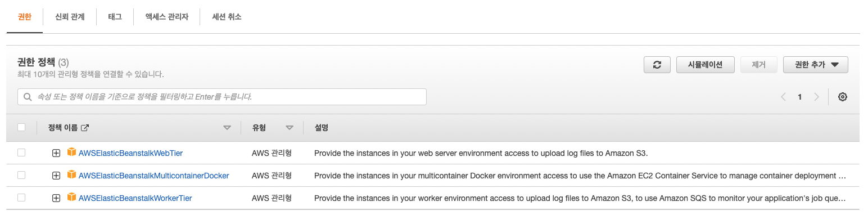Click orange policy cube icon for AWSElasticBeanstalkWebTier
Viewport: 868px width, 215px height.
[71, 153]
